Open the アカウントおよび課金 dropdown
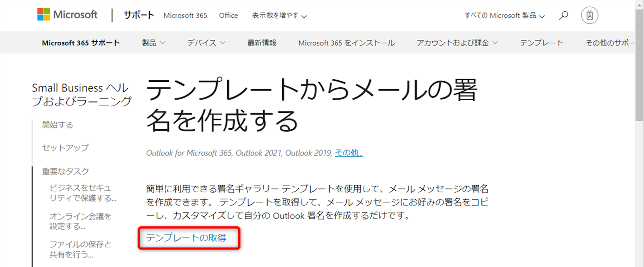 click(457, 43)
